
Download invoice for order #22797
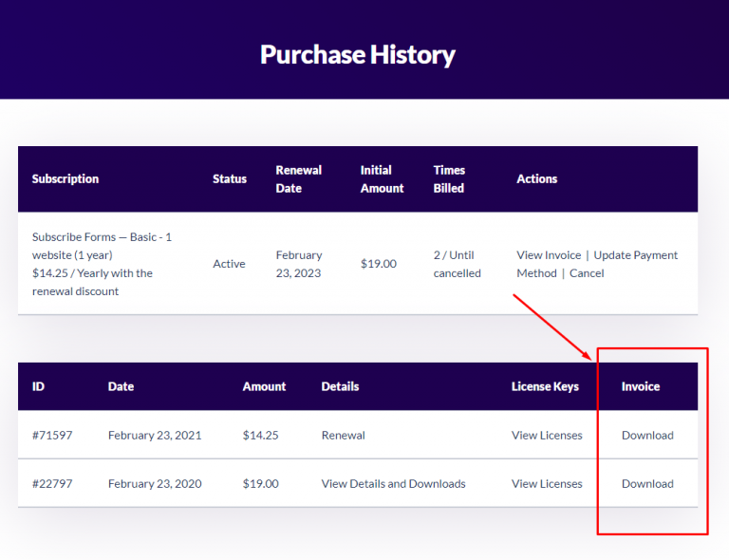[647, 483]
